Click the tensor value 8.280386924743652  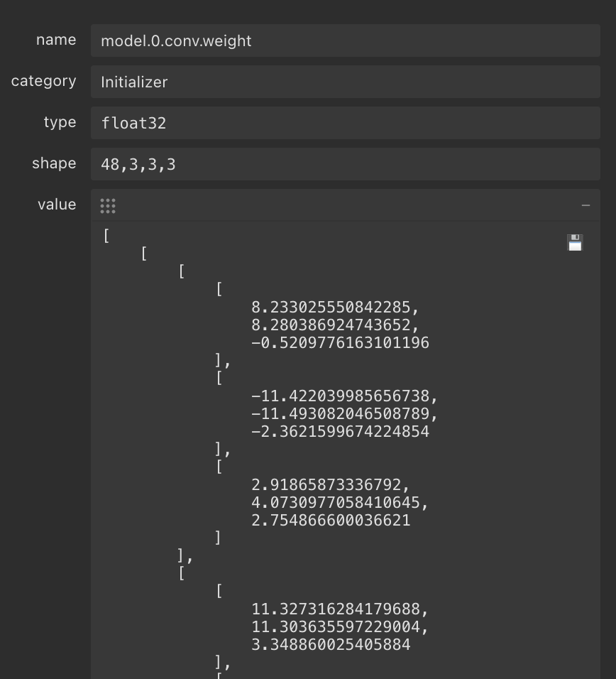pyautogui.click(x=331, y=325)
